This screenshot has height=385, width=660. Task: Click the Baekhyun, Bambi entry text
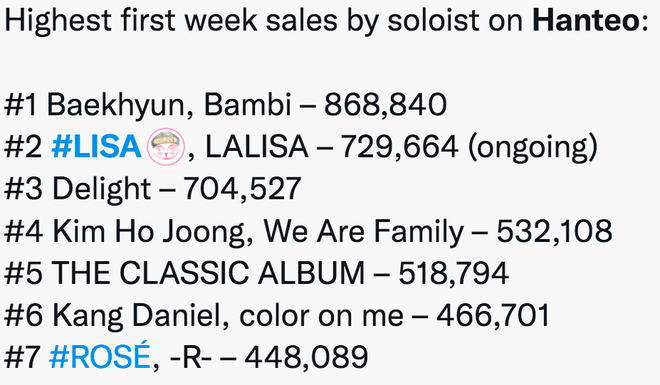[169, 105]
